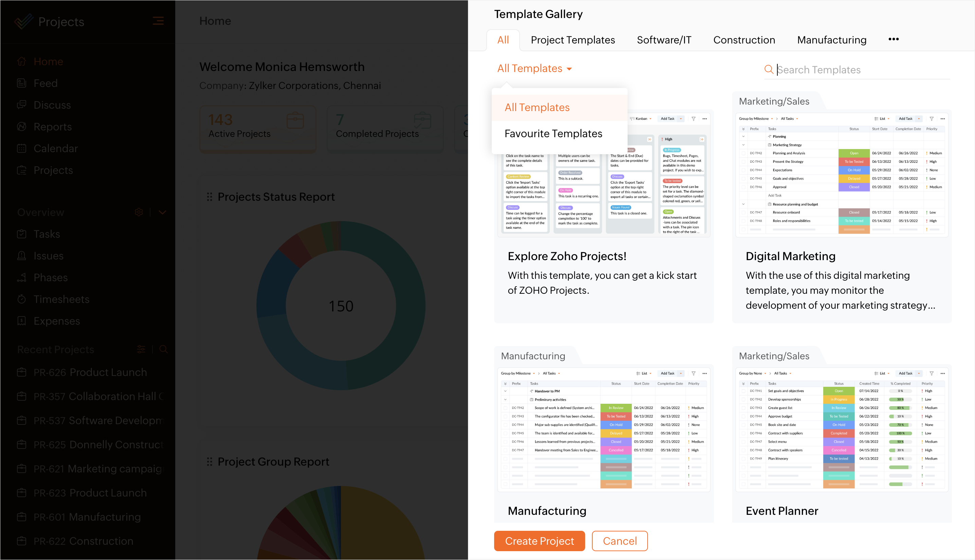The width and height of the screenshot is (975, 560).
Task: Open the three-dot more categories menu
Action: coord(893,39)
